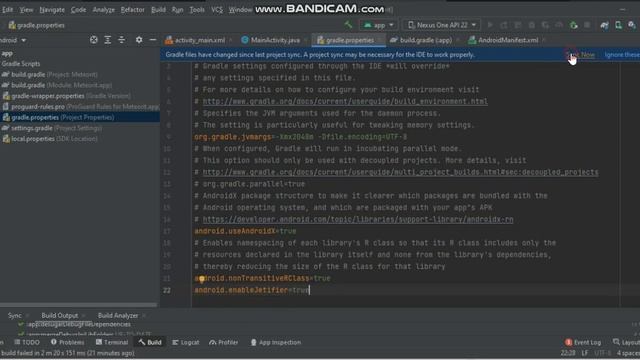Hide the project panel with minus icon
The height and width of the screenshot is (360, 640).
tap(153, 40)
